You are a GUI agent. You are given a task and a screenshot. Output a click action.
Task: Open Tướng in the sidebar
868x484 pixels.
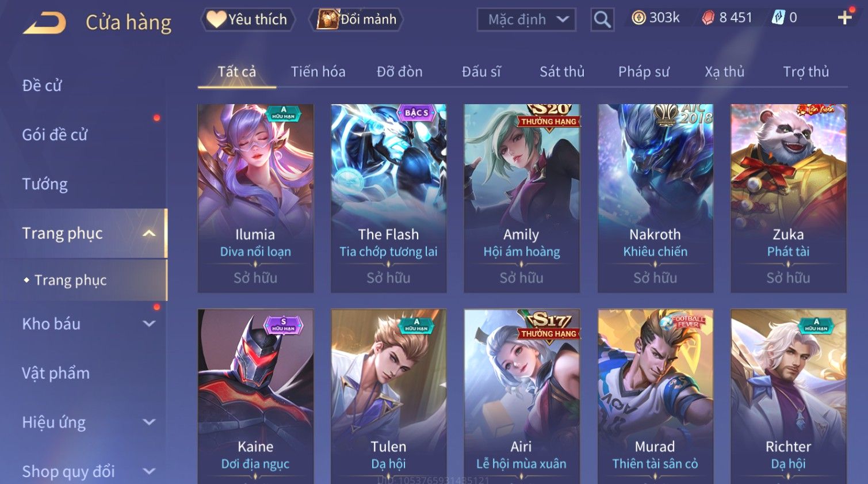pyautogui.click(x=45, y=184)
